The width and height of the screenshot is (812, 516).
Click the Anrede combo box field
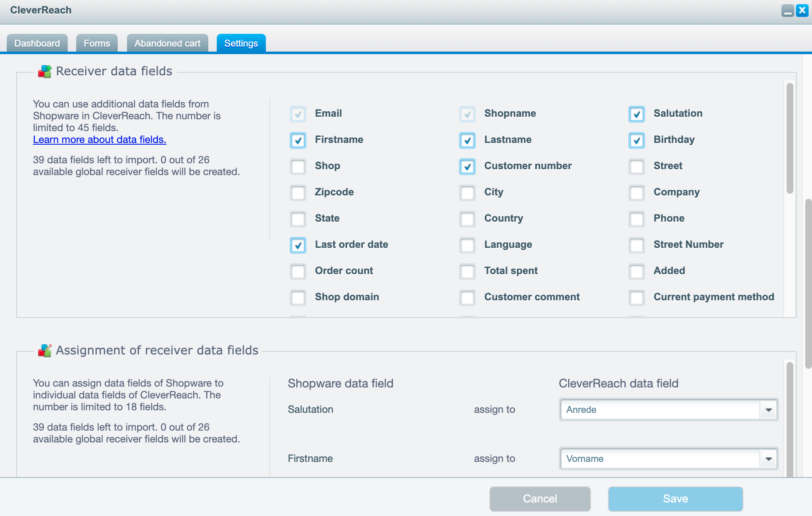(x=660, y=409)
